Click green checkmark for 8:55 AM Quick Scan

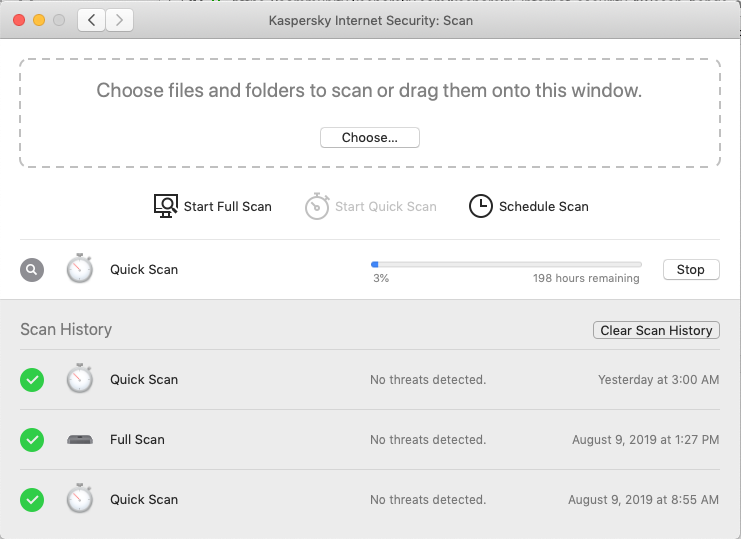[32, 499]
